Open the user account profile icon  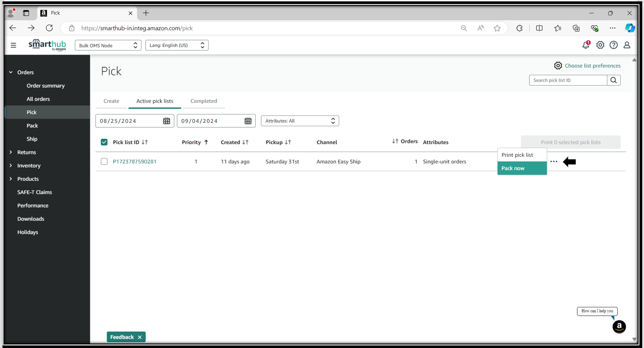[x=627, y=45]
